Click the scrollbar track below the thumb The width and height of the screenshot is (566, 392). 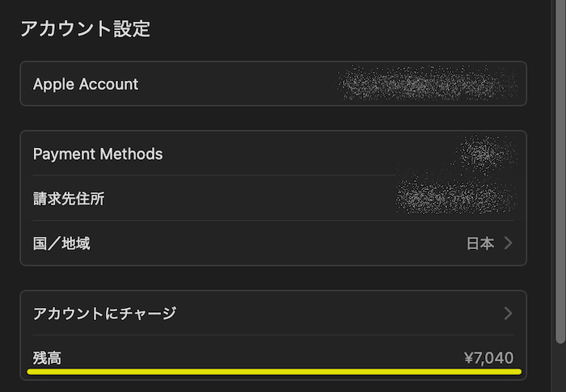pyautogui.click(x=561, y=368)
